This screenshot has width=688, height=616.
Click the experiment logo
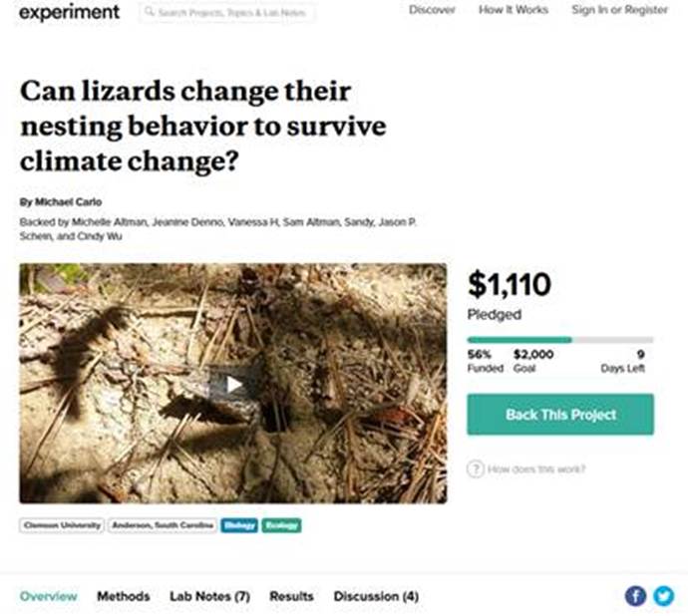coord(69,12)
